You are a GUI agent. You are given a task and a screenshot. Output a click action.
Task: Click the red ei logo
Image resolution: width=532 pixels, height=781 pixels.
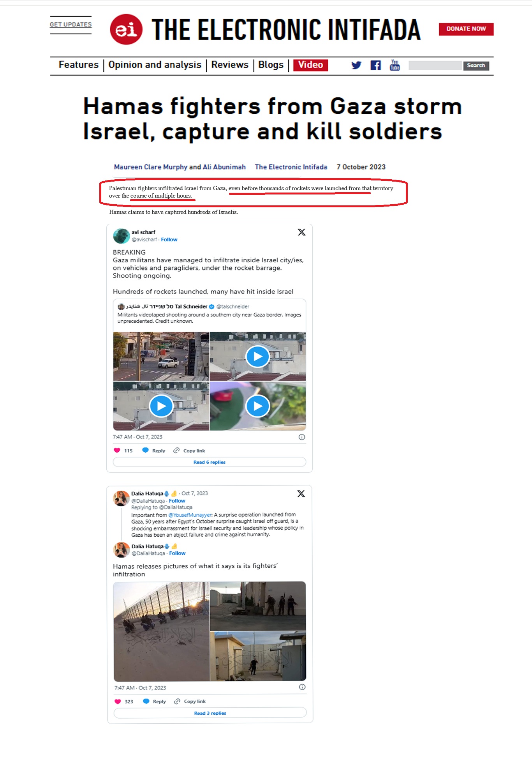[x=126, y=29]
